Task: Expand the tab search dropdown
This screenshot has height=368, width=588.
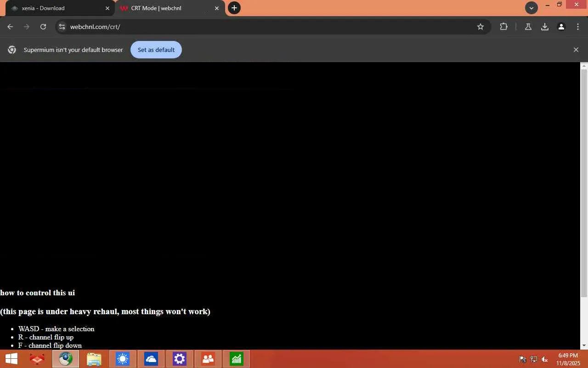Action: (x=531, y=8)
